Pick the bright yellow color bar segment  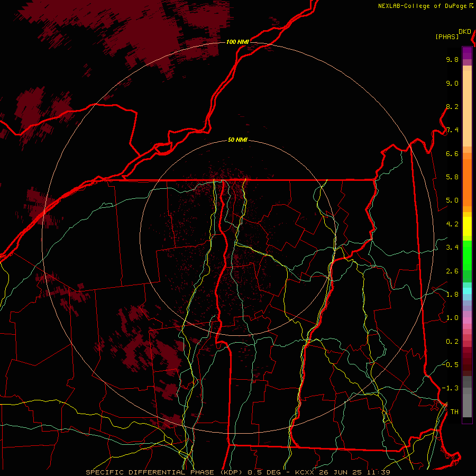(x=467, y=226)
